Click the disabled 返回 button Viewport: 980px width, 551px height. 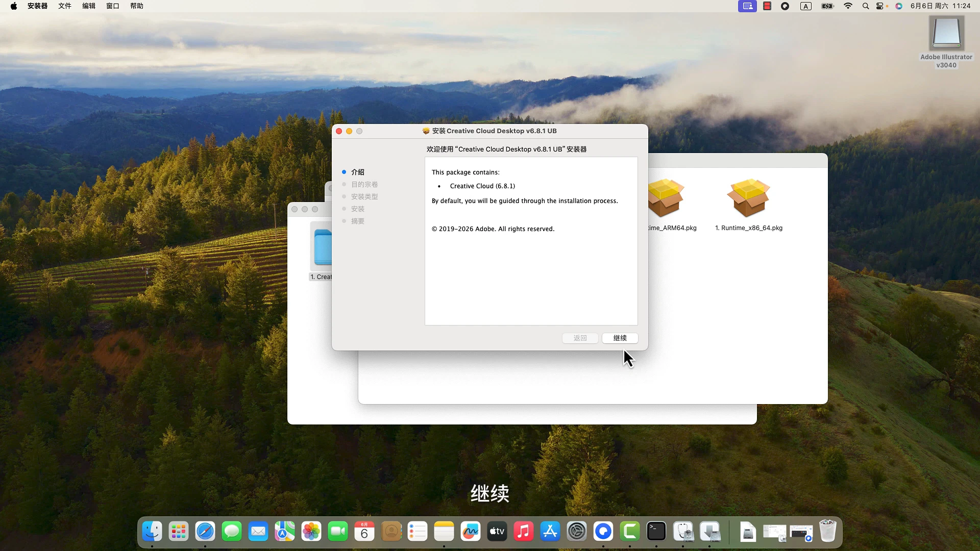click(x=580, y=338)
